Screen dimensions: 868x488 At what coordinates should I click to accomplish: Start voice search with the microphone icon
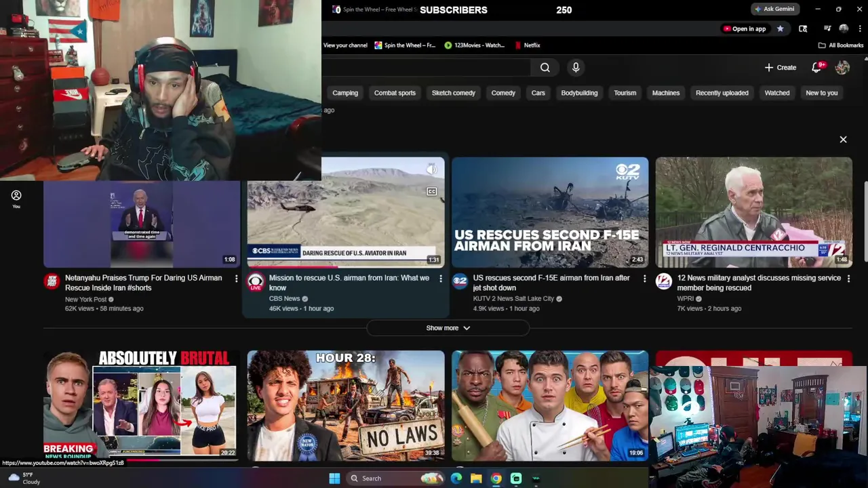(576, 67)
